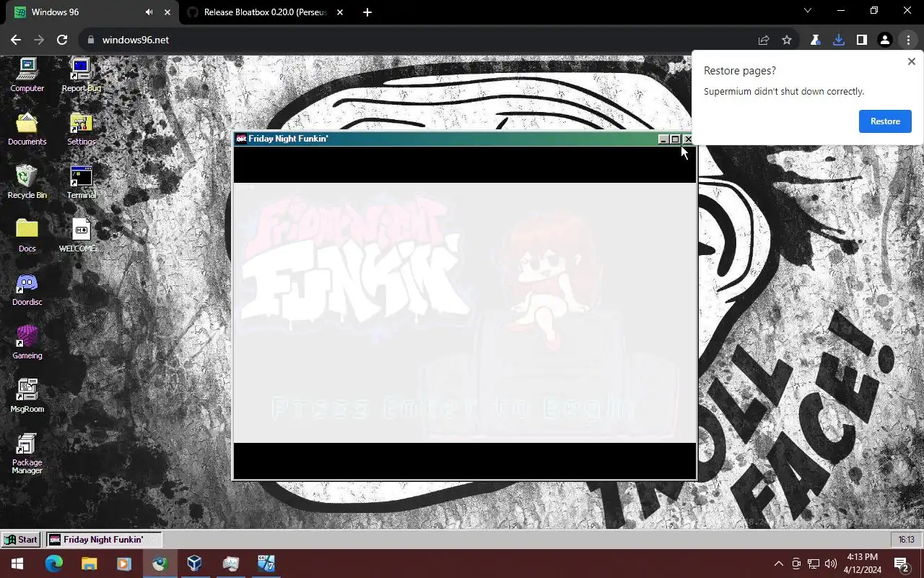Open the Docs folder icon

(27, 236)
